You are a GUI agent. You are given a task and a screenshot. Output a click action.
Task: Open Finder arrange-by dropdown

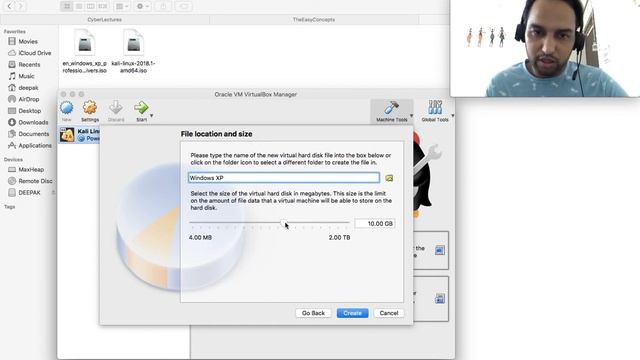coord(122,6)
